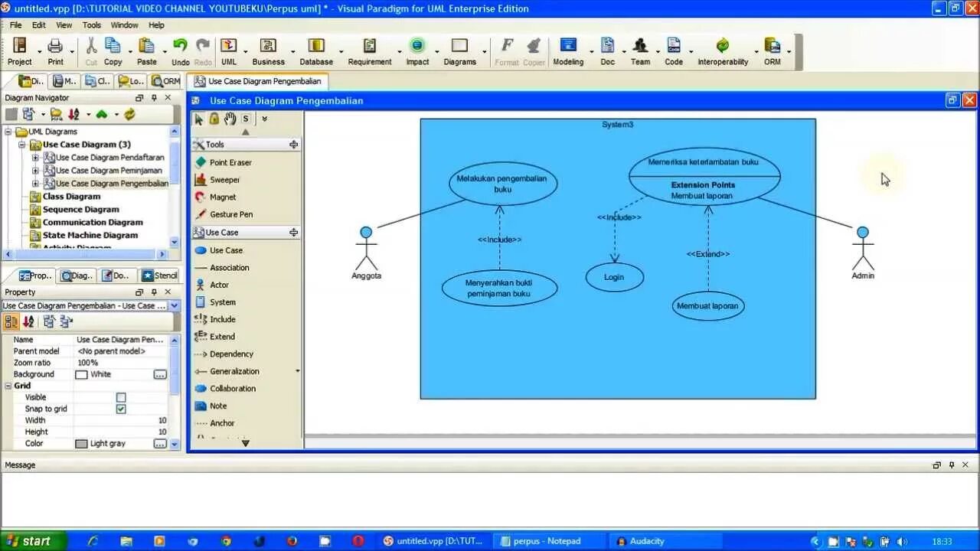The image size is (980, 551).
Task: Select the Include relationship tool
Action: pos(224,319)
